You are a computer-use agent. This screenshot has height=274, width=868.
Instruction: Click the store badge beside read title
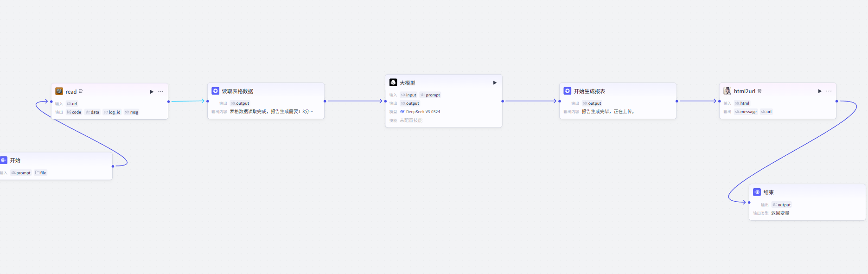coord(81,91)
